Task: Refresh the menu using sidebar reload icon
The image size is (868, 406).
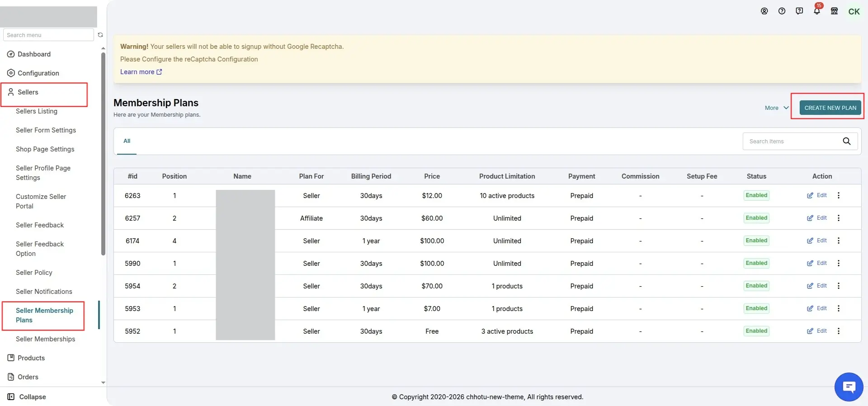Action: pos(100,35)
